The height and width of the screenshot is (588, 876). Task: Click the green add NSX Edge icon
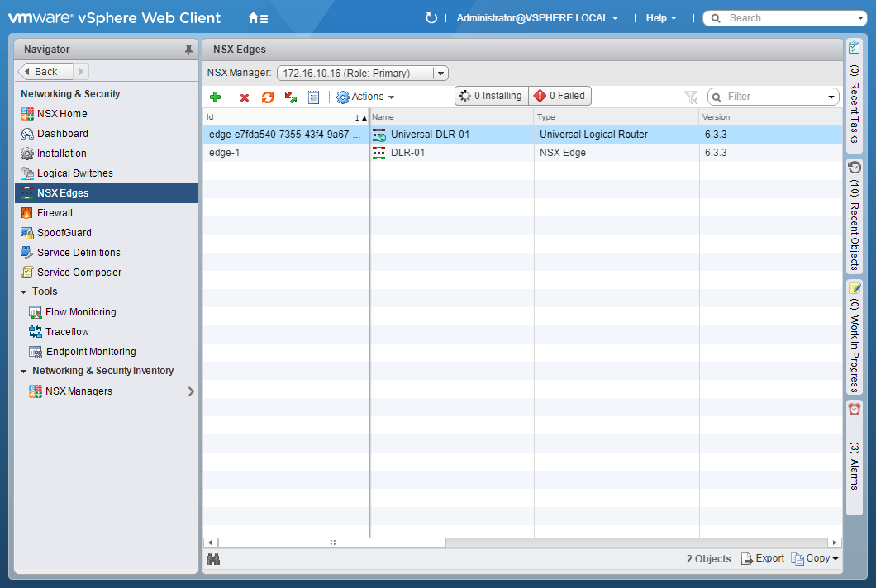pyautogui.click(x=216, y=97)
